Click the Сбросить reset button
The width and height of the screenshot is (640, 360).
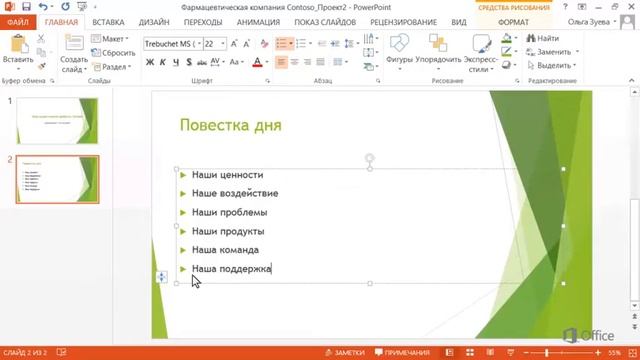pos(113,53)
